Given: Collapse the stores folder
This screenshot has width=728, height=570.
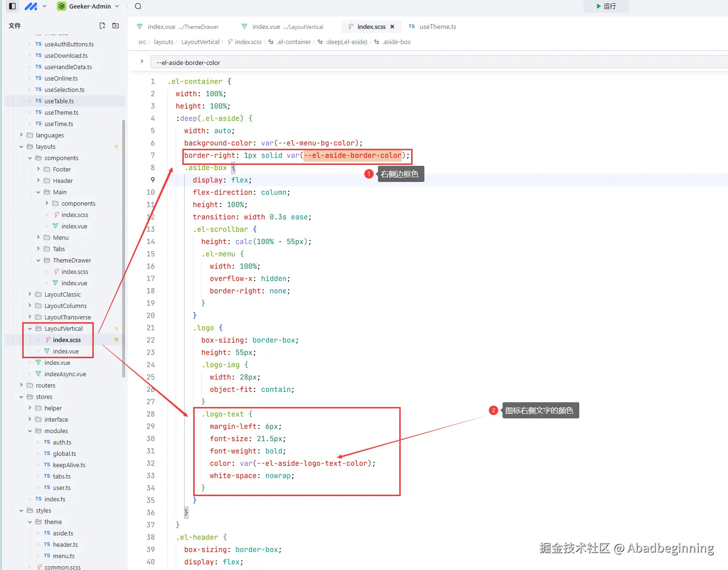Looking at the screenshot, I should 44,397.
